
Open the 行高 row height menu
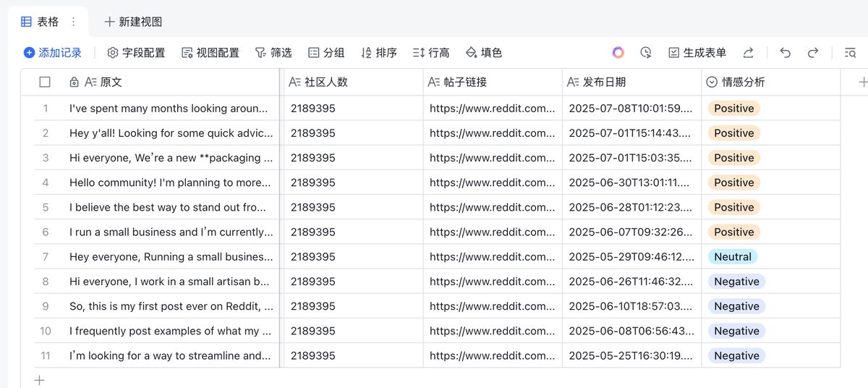click(x=430, y=53)
